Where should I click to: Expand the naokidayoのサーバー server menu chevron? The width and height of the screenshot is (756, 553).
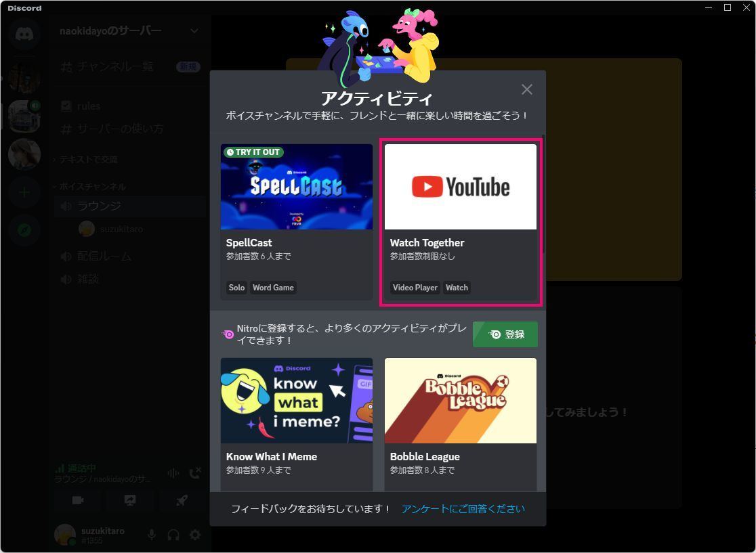pyautogui.click(x=194, y=31)
